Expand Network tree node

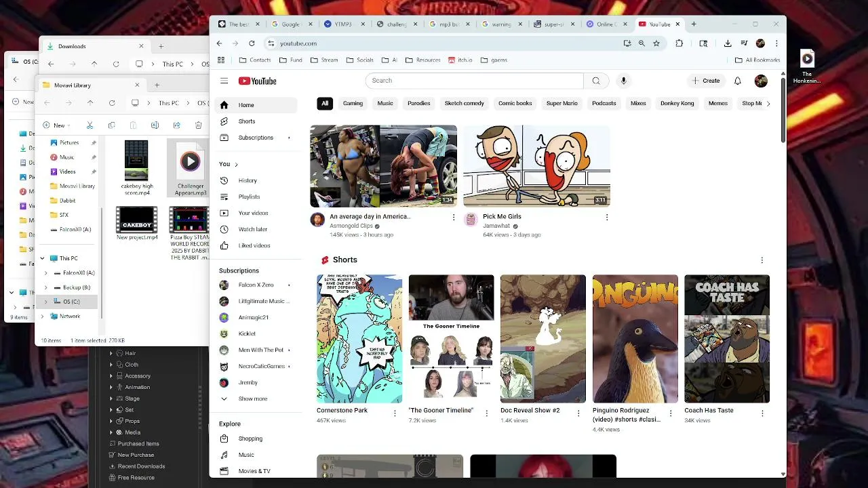coord(43,316)
